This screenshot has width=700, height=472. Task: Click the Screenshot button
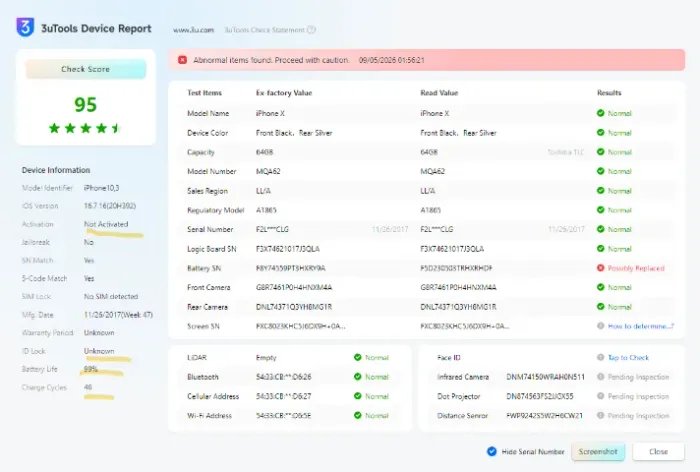point(598,451)
